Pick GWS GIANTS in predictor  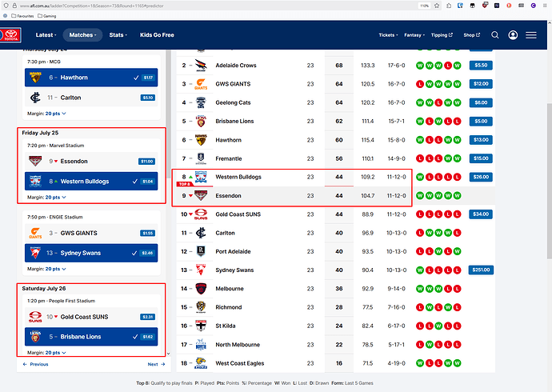click(x=91, y=233)
